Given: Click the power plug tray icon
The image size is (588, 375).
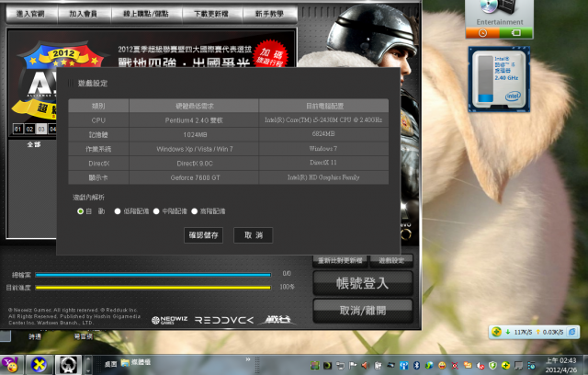Looking at the screenshot, I should (378, 365).
